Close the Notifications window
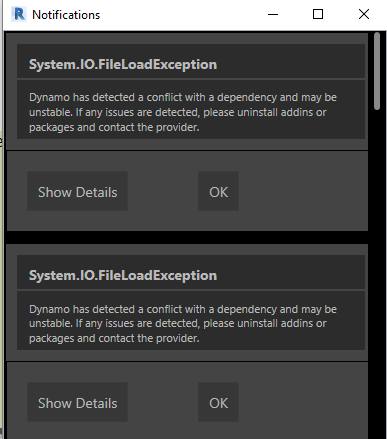The image size is (387, 439). [364, 15]
